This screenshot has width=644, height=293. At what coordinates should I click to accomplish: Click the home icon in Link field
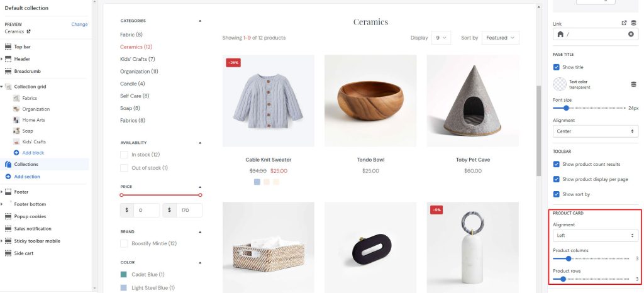pyautogui.click(x=560, y=34)
